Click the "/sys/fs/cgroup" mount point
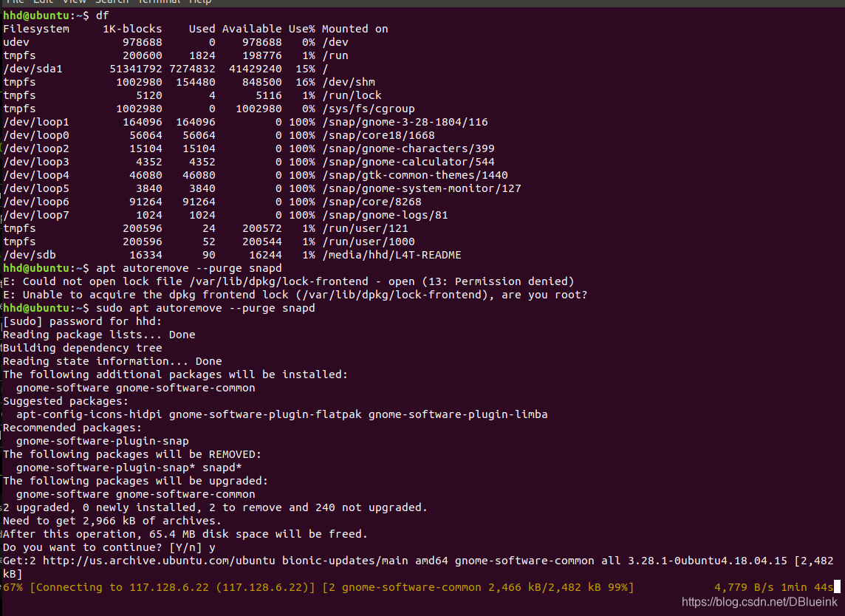Image resolution: width=845 pixels, height=616 pixels. [369, 109]
